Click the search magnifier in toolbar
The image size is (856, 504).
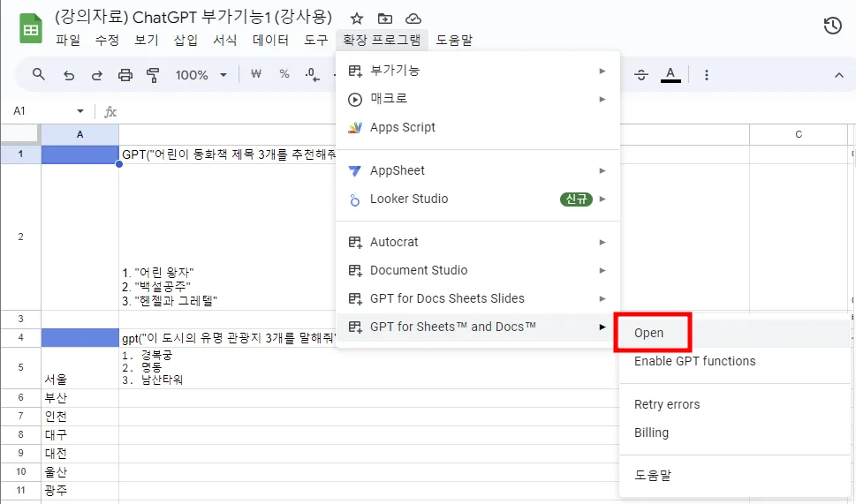click(x=38, y=74)
